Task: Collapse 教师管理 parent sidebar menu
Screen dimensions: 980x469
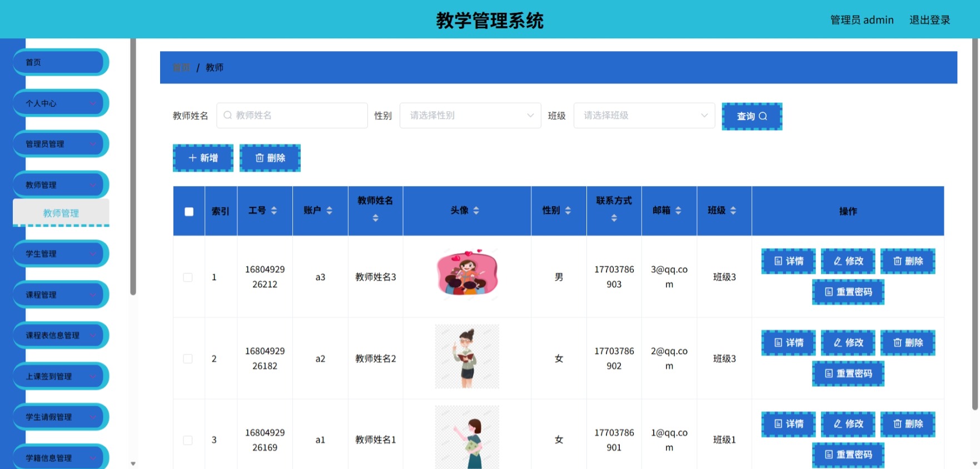Action: tap(60, 184)
